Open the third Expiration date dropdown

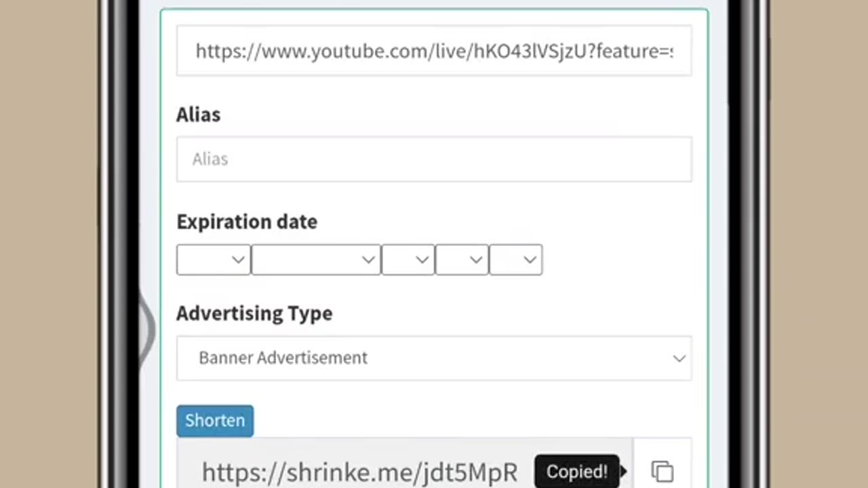[x=408, y=260]
